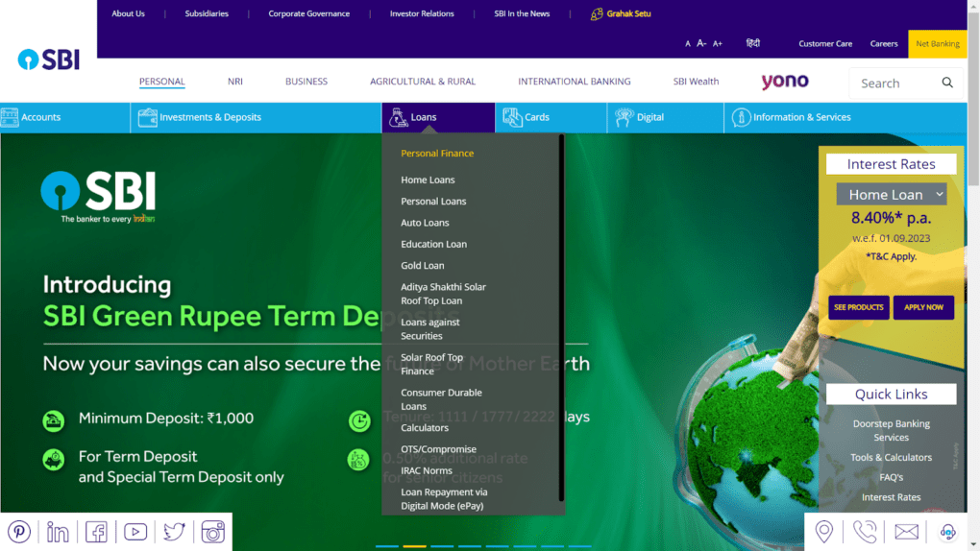Open Calculators in Loans menu
This screenshot has width=980, height=551.
pos(425,428)
